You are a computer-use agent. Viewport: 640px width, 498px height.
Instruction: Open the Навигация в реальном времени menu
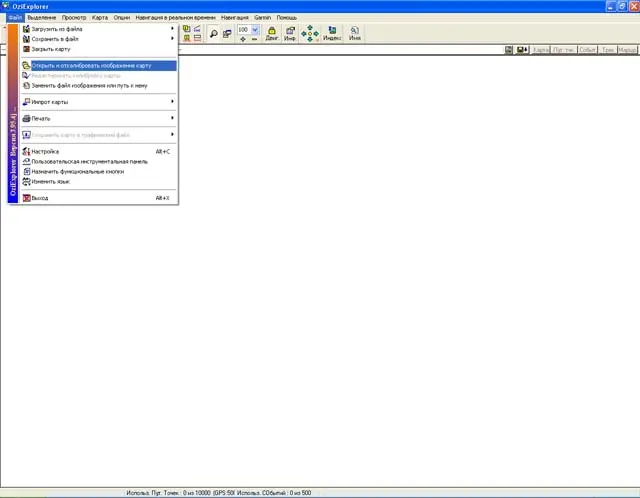pyautogui.click(x=176, y=18)
